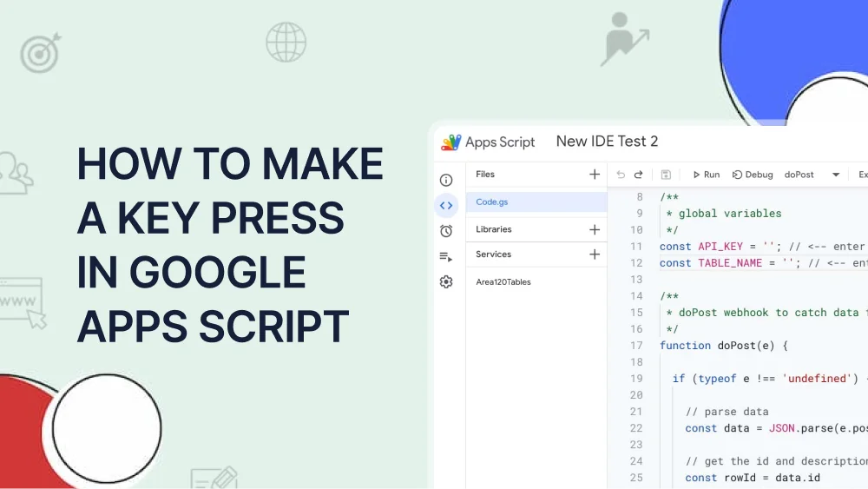Select the Area120Tables service
This screenshot has width=868, height=489.
point(503,282)
